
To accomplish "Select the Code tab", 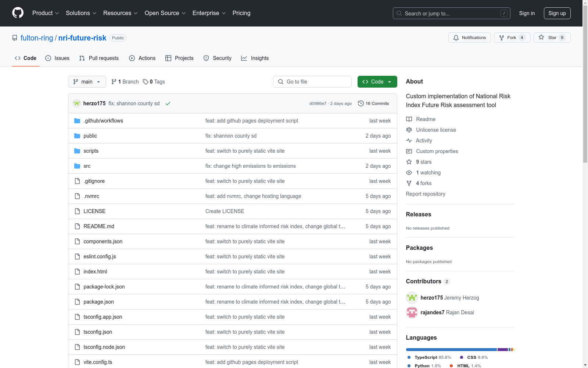I will [x=26, y=58].
